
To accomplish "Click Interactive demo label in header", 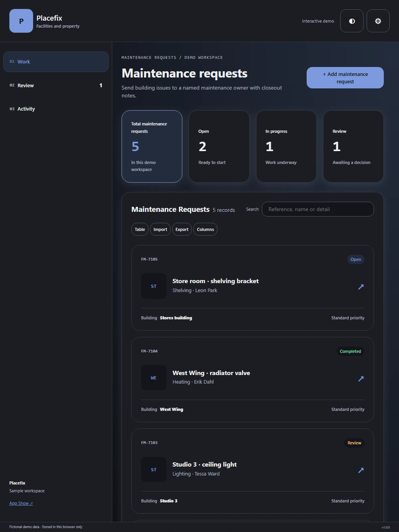I will pyautogui.click(x=318, y=21).
